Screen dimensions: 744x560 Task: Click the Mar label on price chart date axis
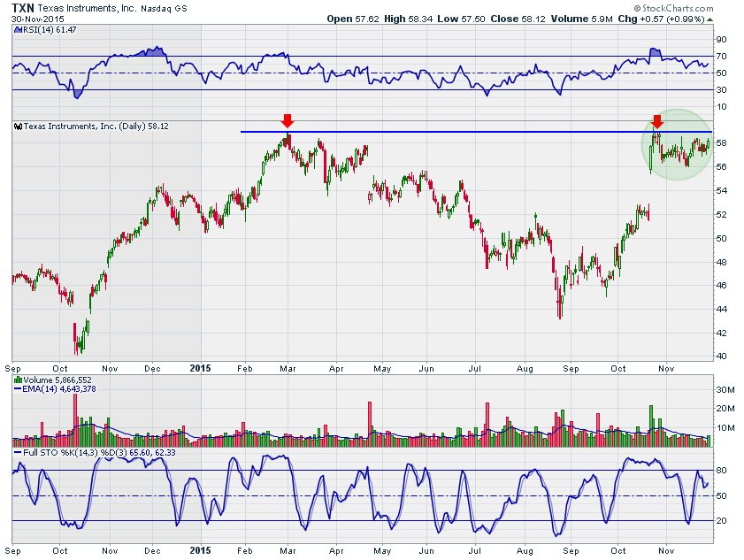tap(288, 368)
